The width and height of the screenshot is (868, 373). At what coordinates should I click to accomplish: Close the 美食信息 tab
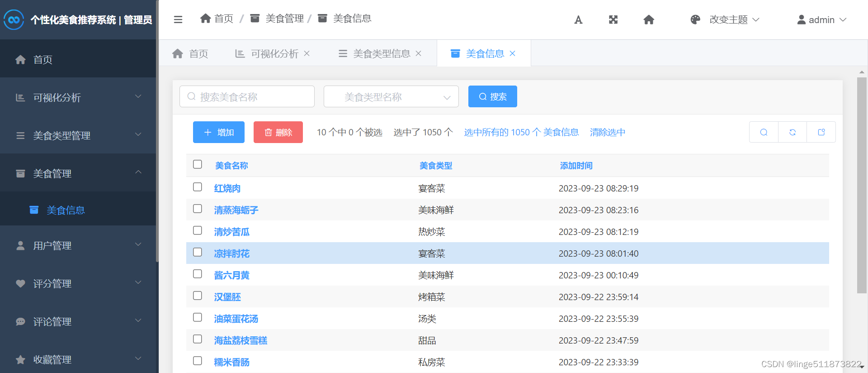point(512,53)
